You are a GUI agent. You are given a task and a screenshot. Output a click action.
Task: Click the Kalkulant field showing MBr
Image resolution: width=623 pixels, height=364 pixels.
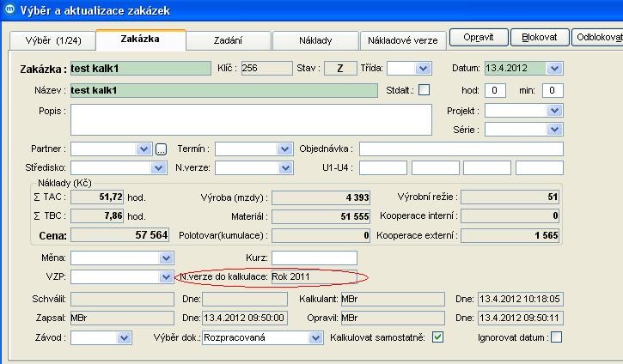[x=393, y=300]
